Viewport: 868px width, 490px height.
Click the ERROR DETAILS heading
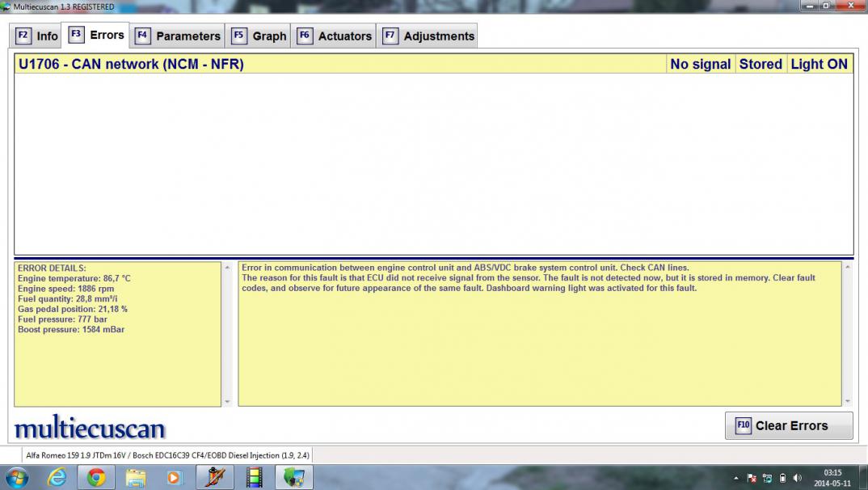52,268
